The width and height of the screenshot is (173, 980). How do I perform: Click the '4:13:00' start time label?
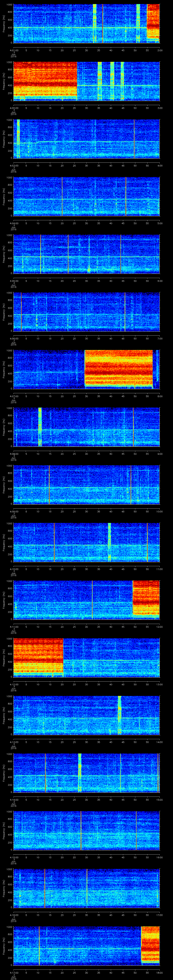pyautogui.click(x=14, y=742)
